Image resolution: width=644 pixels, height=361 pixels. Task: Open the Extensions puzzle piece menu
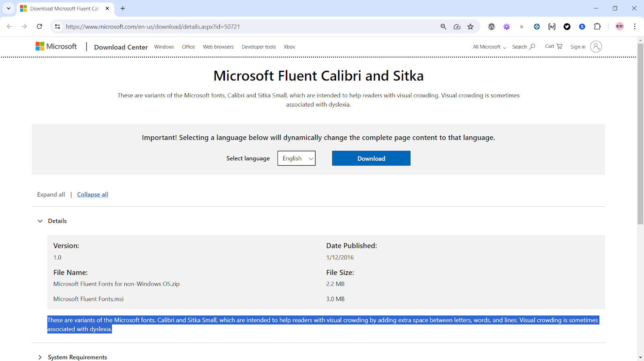point(597,27)
